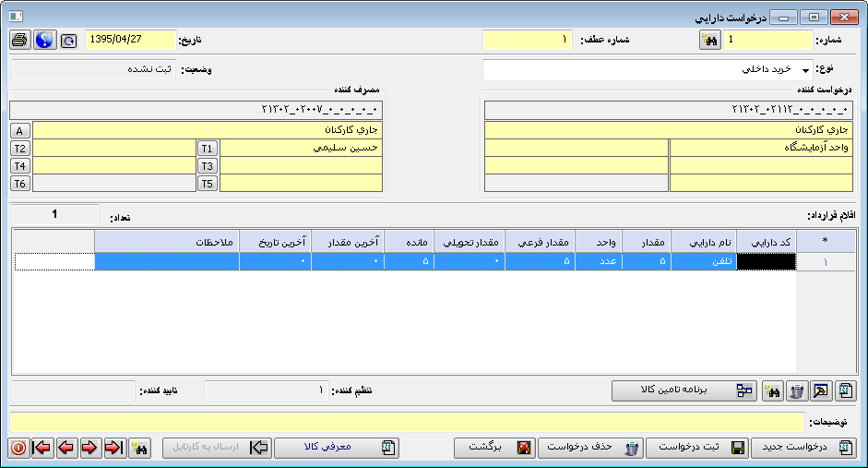Click the red power exit icon
The height and width of the screenshot is (468, 868).
(18, 448)
